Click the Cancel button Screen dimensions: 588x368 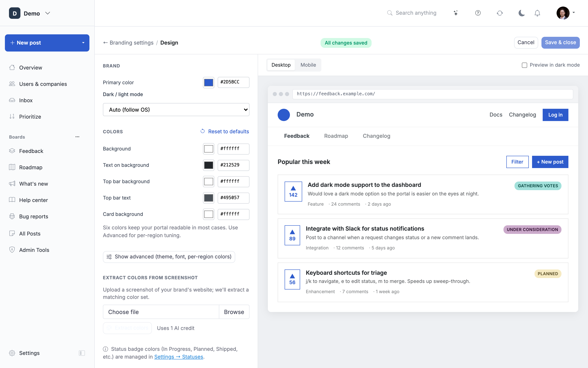point(526,43)
